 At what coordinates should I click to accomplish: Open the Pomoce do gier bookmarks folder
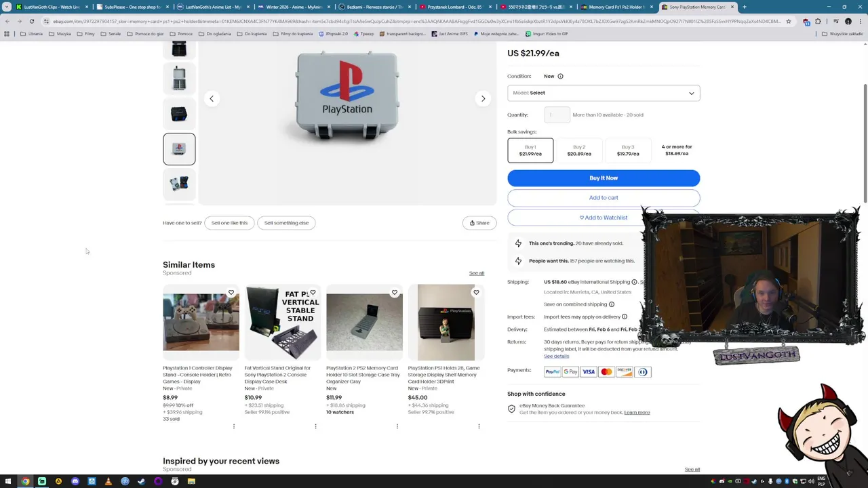(x=145, y=33)
